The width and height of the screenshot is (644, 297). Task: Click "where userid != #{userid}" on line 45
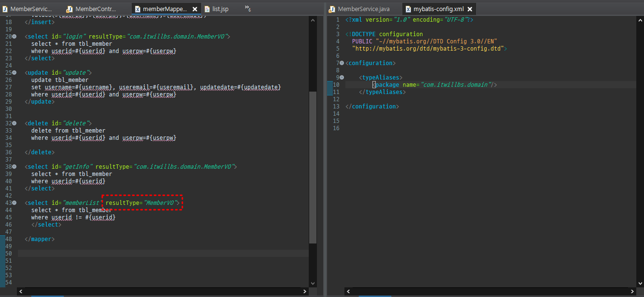73,217
